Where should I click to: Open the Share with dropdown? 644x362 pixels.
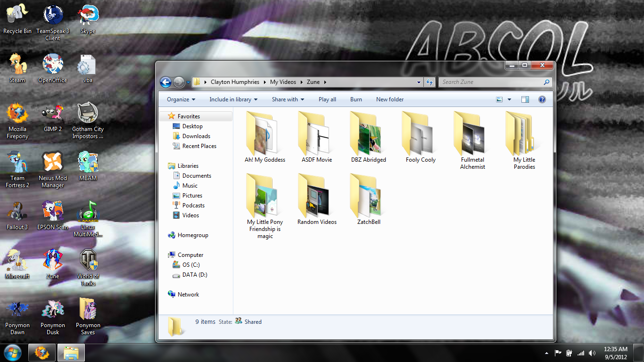coord(288,99)
